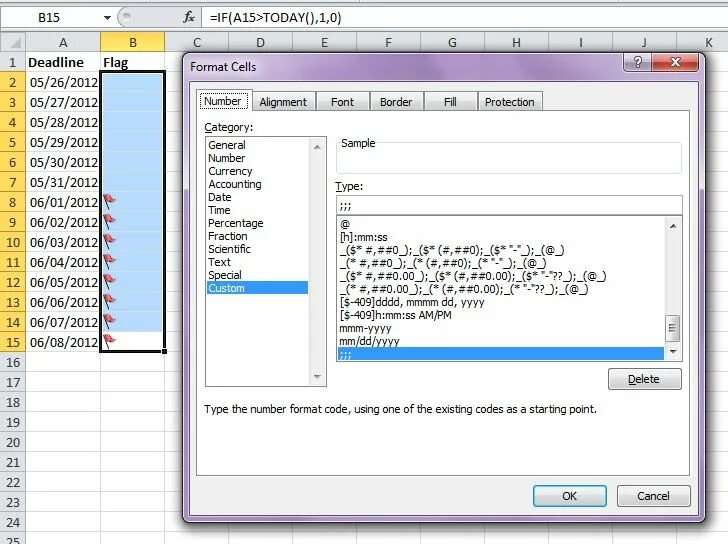Viewport: 728px width, 544px height.
Task: Click the Type list scrollbar thumb
Action: point(672,328)
